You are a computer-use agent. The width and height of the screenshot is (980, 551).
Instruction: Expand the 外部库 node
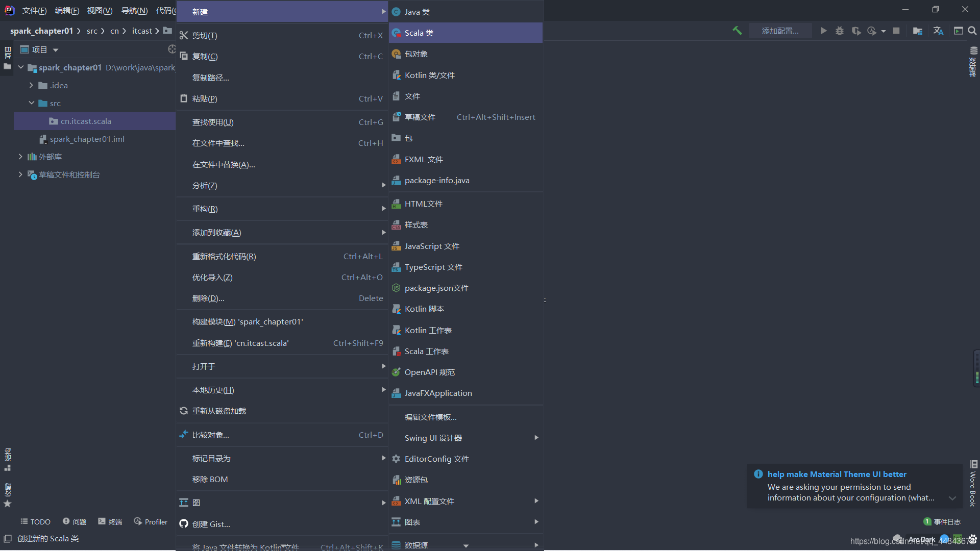tap(20, 157)
